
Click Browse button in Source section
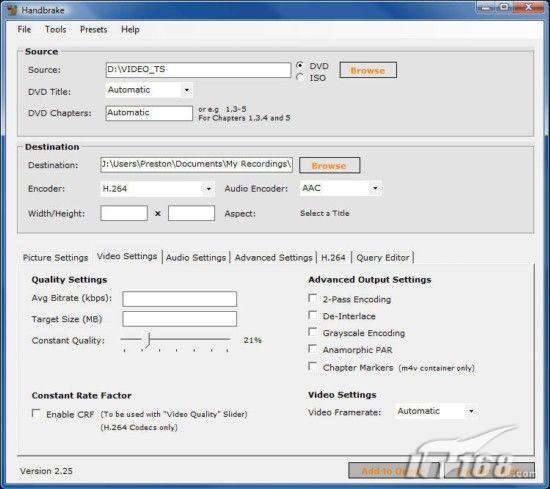pyautogui.click(x=368, y=70)
